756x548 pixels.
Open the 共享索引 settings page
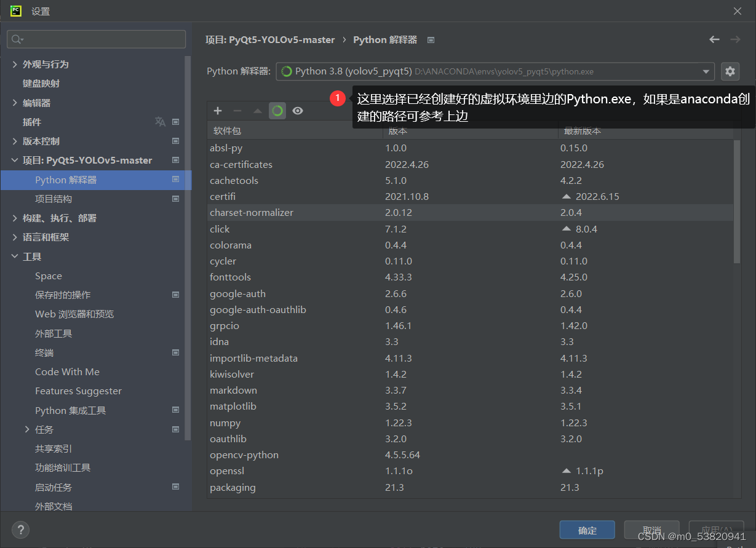click(x=54, y=448)
